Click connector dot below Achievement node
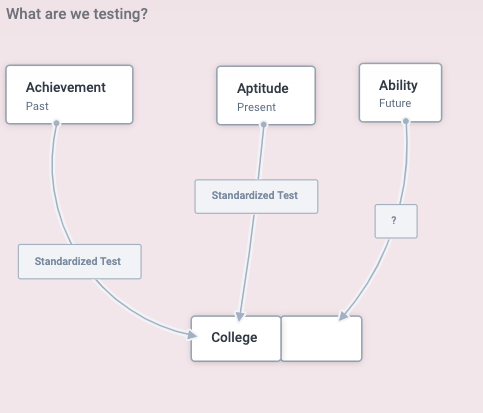The width and height of the screenshot is (483, 413). [x=56, y=123]
